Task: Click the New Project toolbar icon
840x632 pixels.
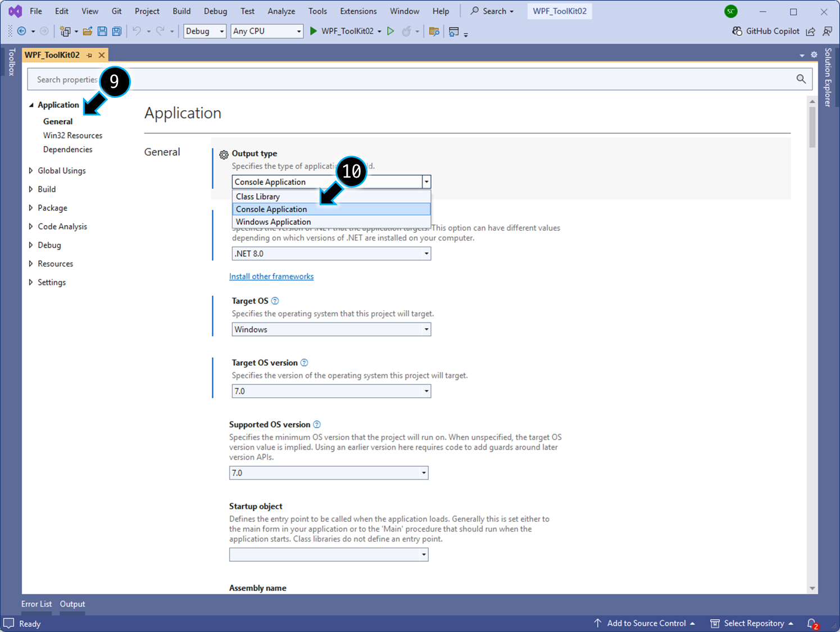Action: [x=65, y=31]
